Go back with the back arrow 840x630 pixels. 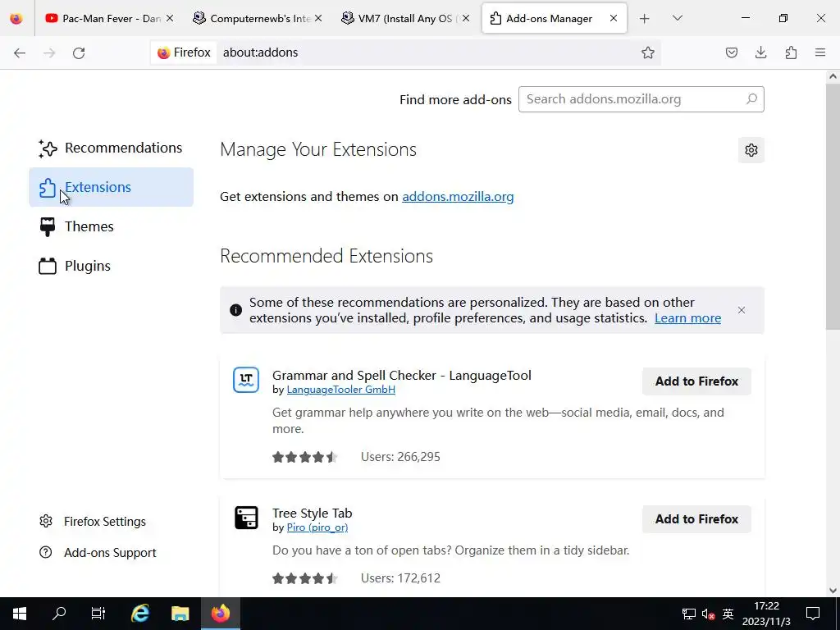pos(20,52)
